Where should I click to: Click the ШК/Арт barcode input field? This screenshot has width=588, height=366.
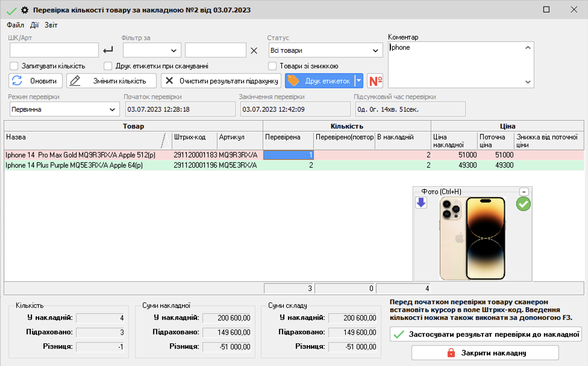[54, 50]
